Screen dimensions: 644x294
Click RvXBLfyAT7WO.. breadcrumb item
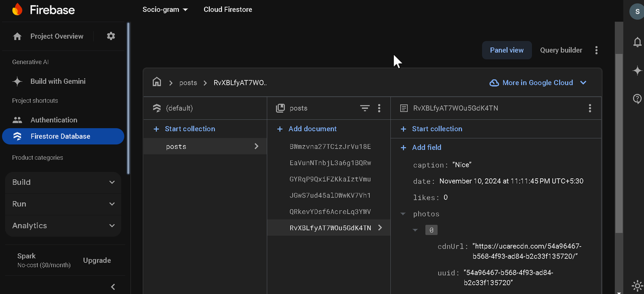tap(240, 83)
